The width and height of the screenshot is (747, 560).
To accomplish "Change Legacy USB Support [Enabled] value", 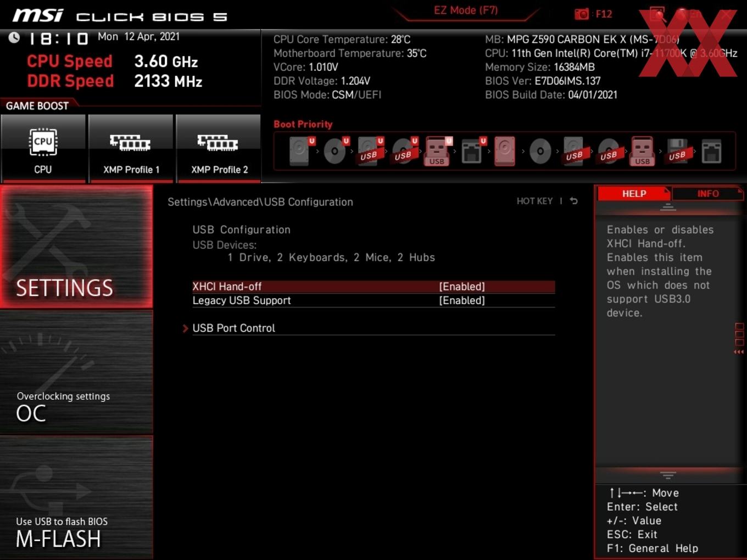I will point(462,300).
